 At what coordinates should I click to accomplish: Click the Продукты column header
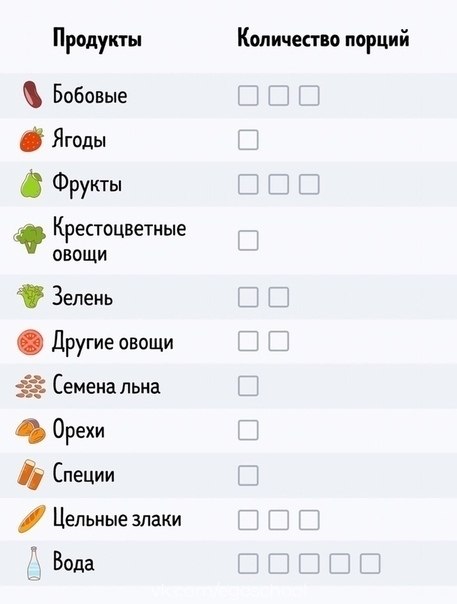pos(97,40)
